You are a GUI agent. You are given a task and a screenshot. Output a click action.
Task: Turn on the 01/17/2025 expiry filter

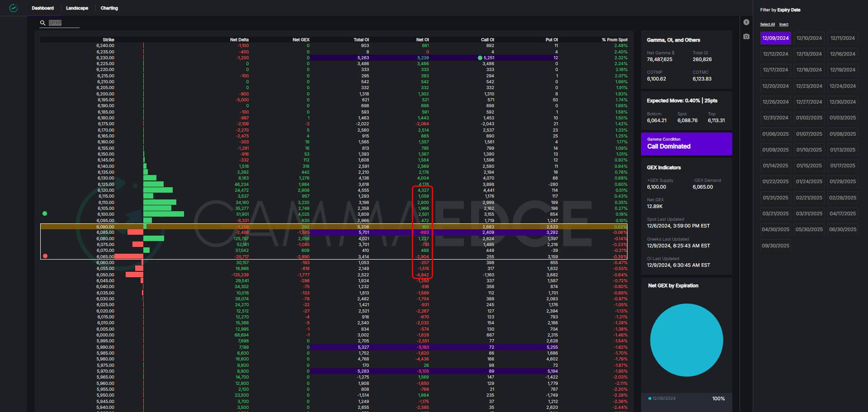click(x=842, y=166)
